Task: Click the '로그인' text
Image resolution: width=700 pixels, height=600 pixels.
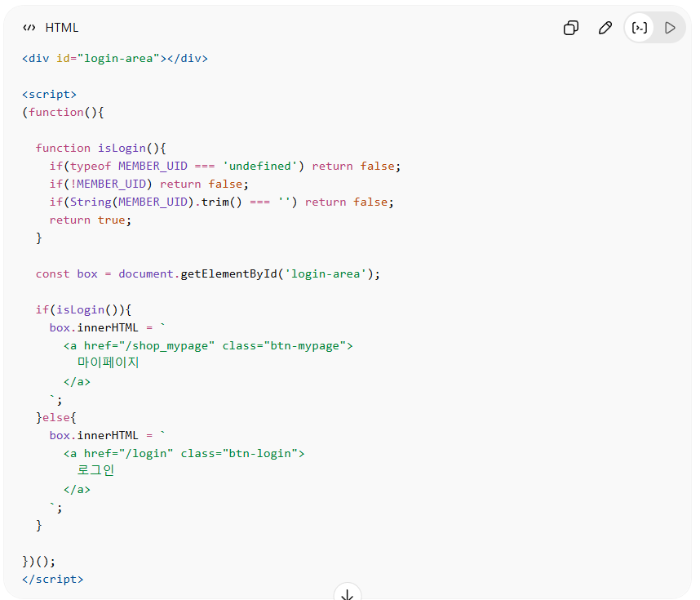Action: click(95, 470)
